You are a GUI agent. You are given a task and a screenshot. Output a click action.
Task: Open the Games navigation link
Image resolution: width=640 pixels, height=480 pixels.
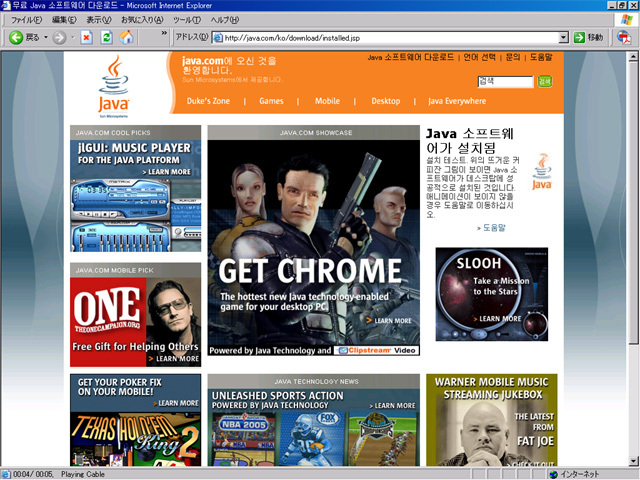271,101
